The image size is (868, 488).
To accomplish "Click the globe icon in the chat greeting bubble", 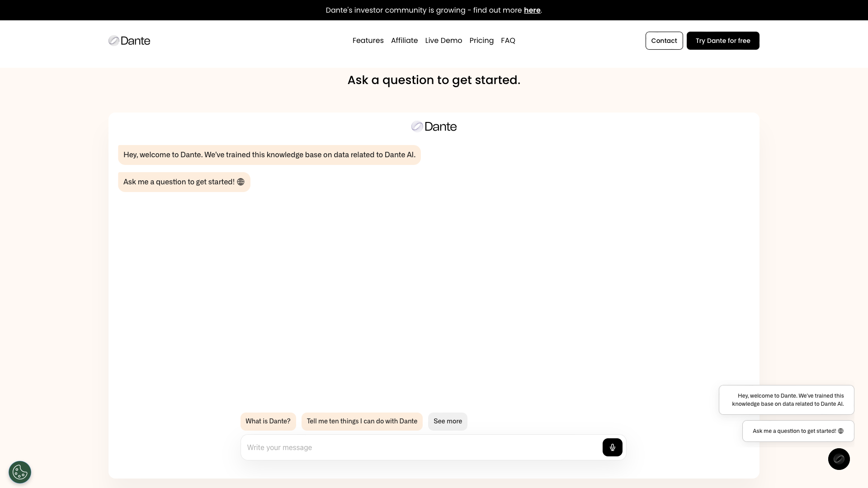I will (241, 182).
